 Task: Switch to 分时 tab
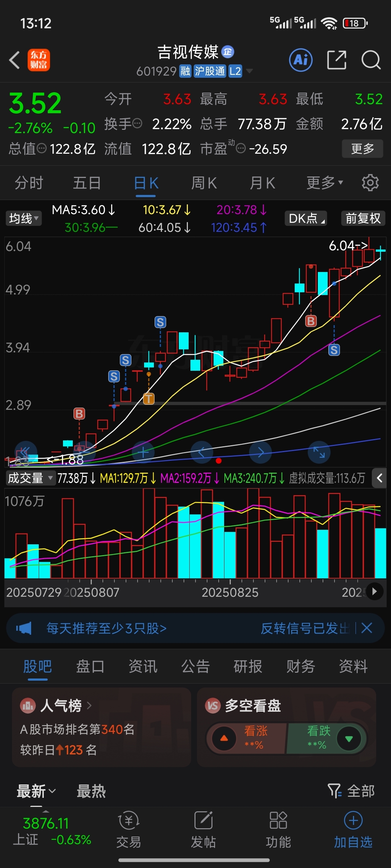[29, 183]
